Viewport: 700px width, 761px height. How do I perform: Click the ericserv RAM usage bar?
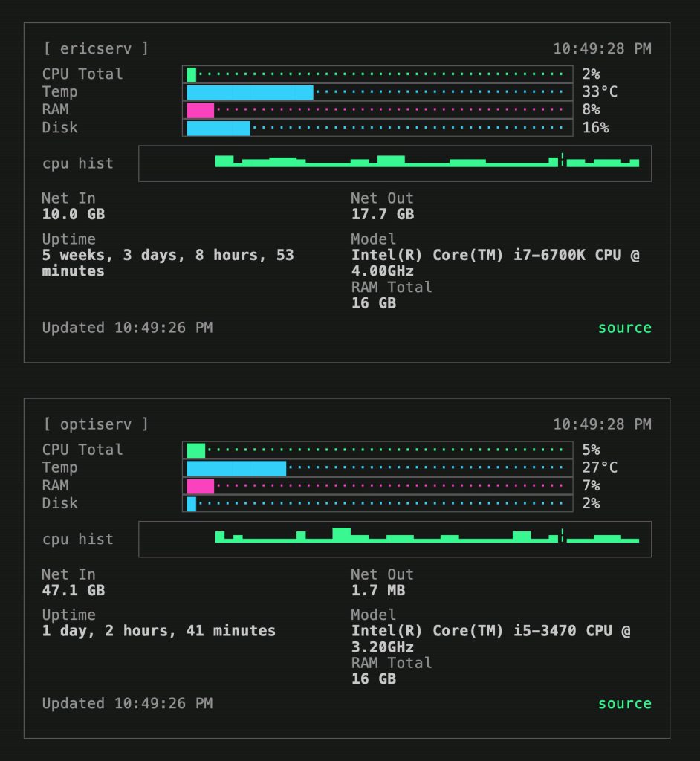point(377,110)
